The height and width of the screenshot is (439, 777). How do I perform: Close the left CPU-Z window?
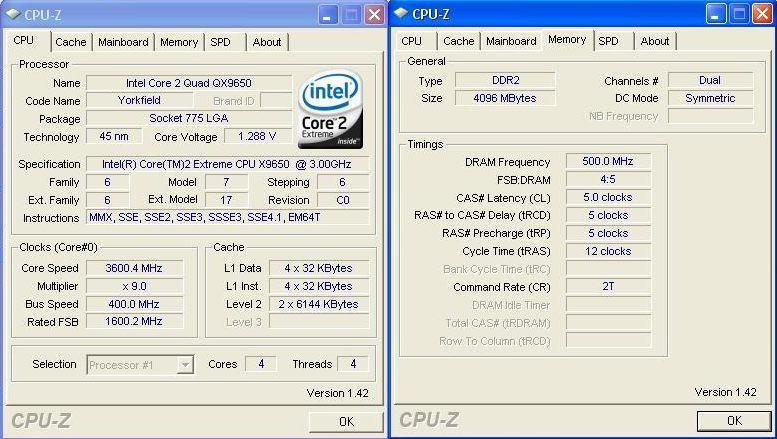375,15
